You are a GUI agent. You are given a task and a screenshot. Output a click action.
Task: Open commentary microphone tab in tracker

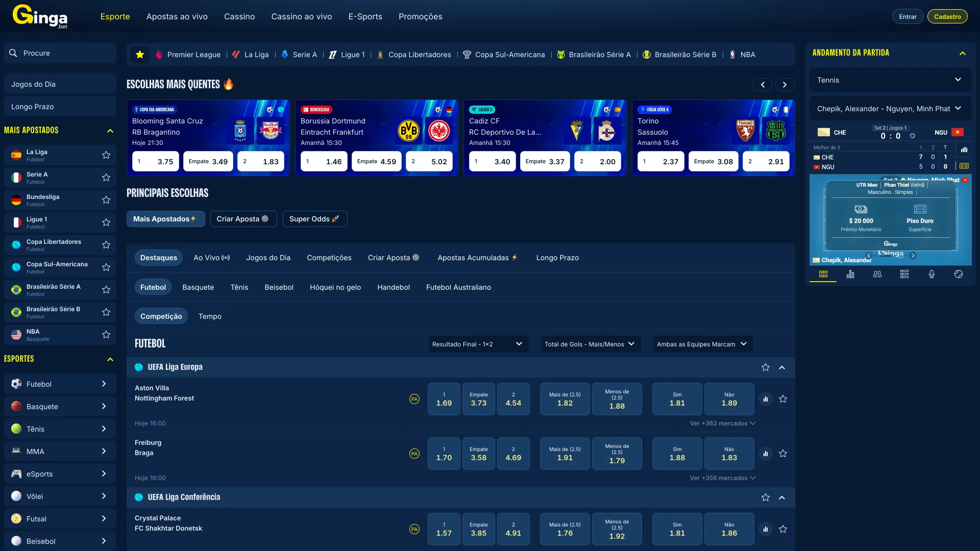pyautogui.click(x=932, y=274)
